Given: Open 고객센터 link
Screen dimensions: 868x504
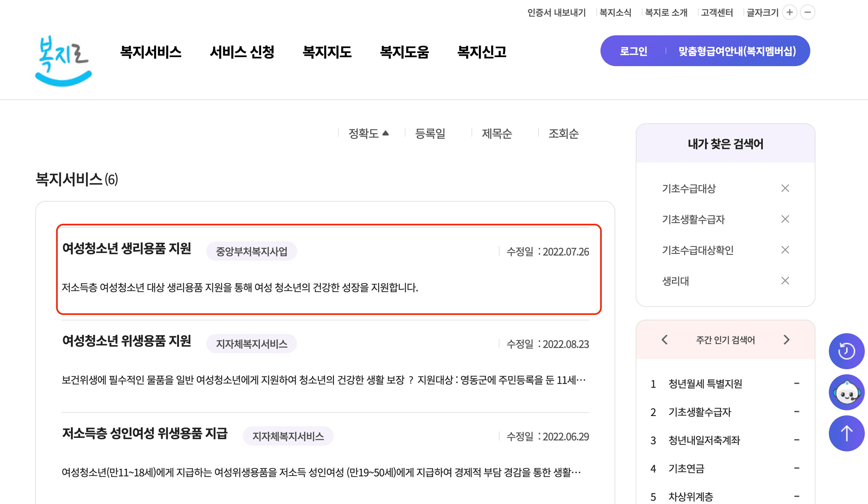Looking at the screenshot, I should pos(717,13).
